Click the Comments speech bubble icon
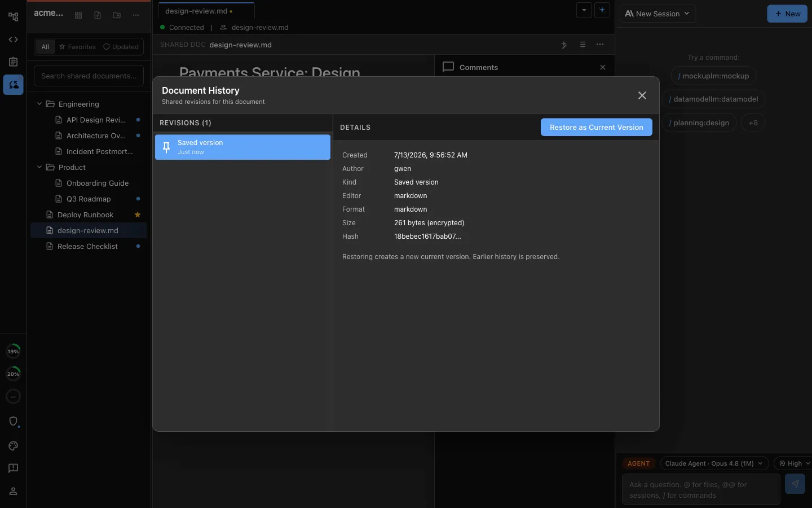Viewport: 812px width, 508px height. [x=448, y=67]
